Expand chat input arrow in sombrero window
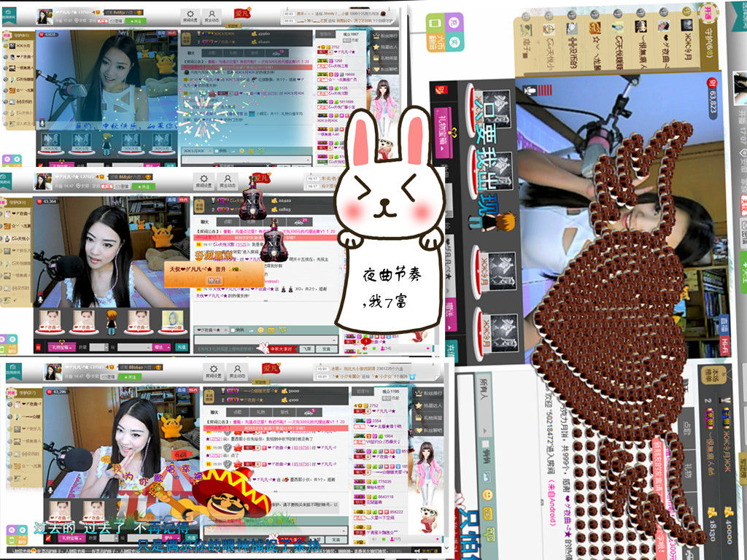 pos(344,531)
